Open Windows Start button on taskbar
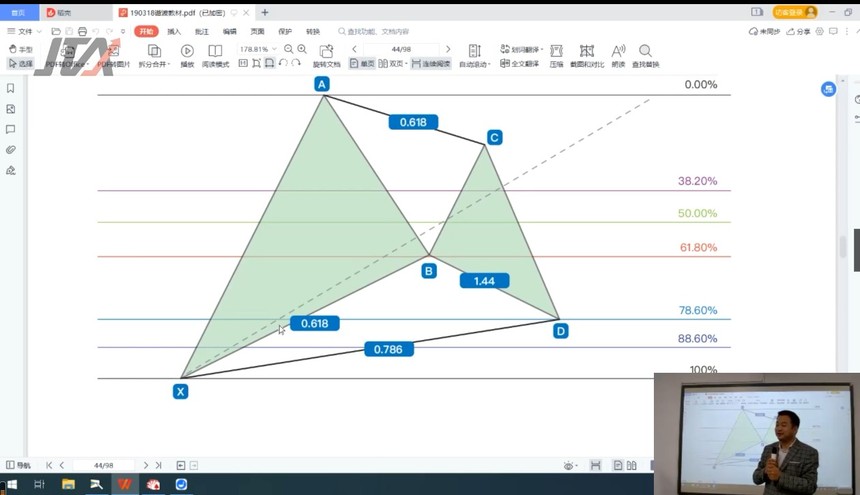860x495 pixels. point(12,485)
